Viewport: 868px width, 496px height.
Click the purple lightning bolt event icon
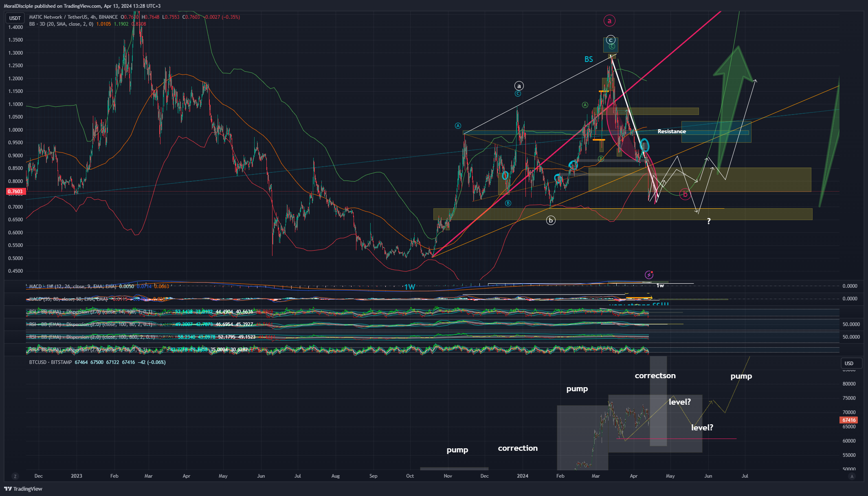tap(649, 275)
